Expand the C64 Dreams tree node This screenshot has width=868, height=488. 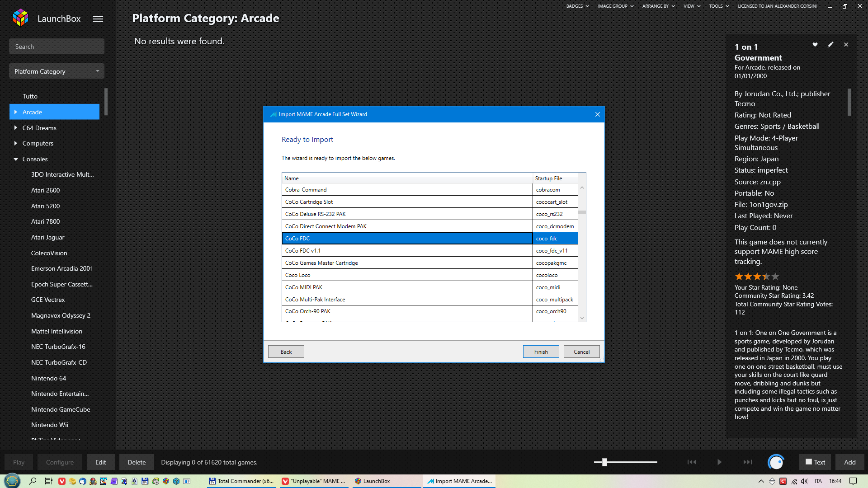click(16, 128)
